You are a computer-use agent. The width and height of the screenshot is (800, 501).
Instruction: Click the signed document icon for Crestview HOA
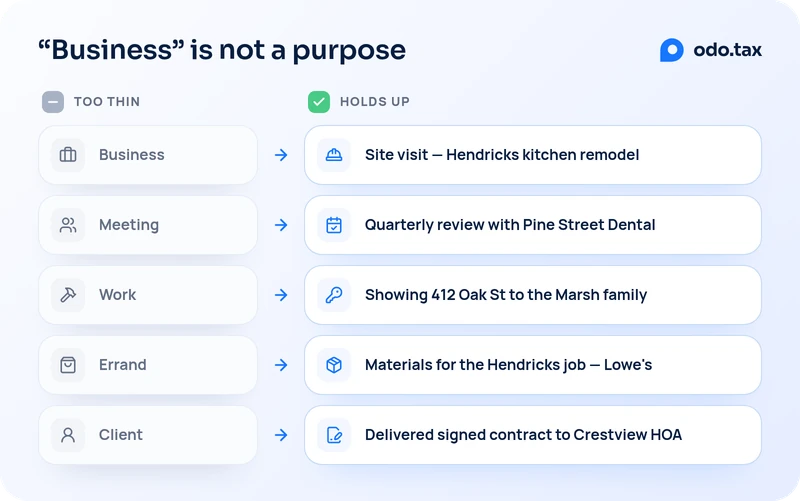[x=334, y=435]
